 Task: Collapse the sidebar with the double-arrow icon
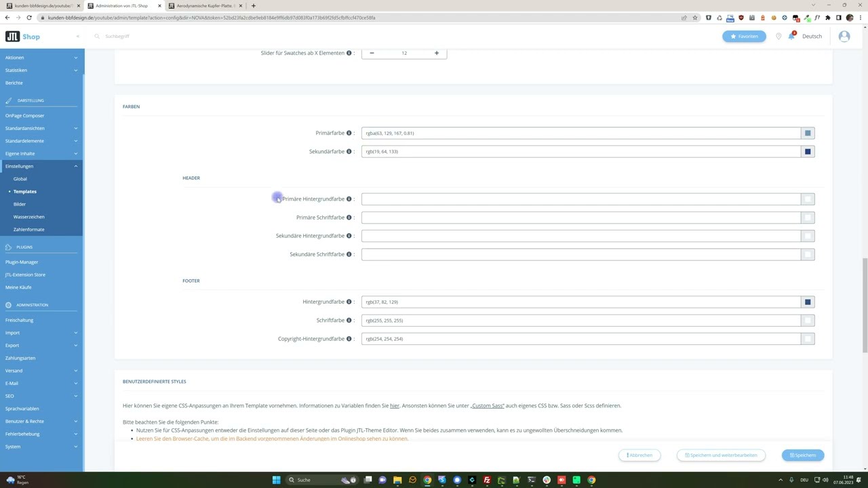77,36
